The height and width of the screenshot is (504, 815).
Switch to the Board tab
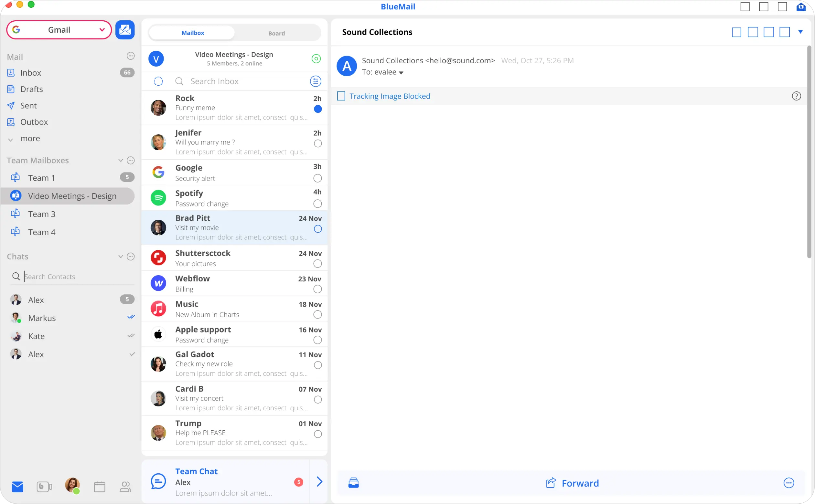pyautogui.click(x=276, y=33)
